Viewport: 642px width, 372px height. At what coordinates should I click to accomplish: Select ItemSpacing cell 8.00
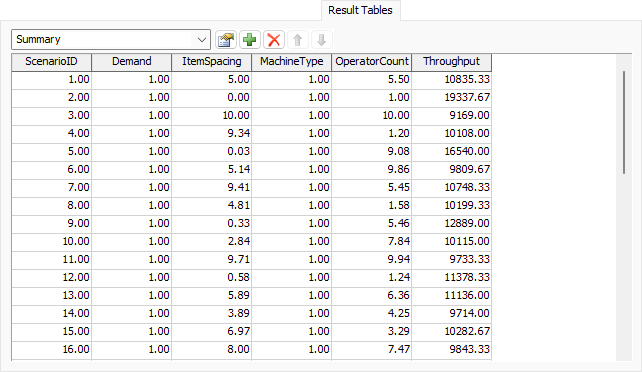click(x=212, y=349)
